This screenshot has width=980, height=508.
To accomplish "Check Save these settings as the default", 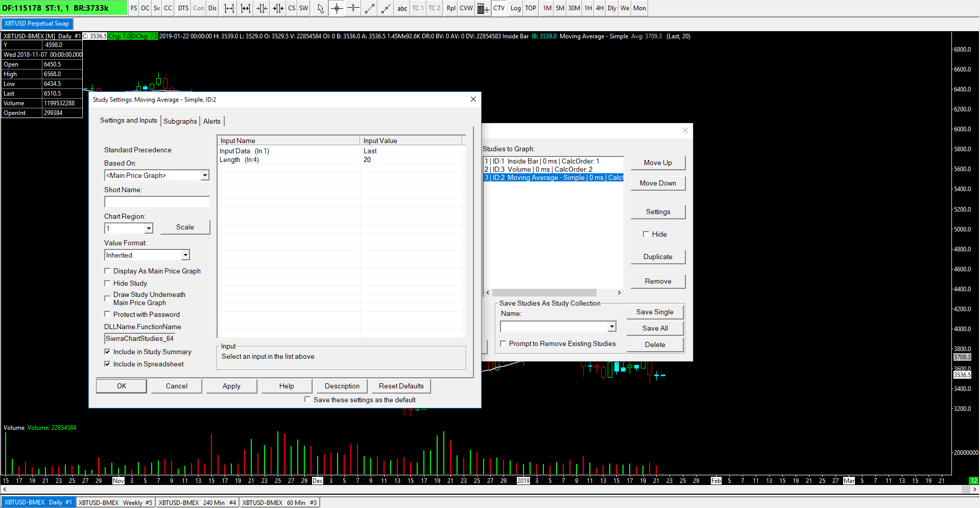I will (x=307, y=400).
